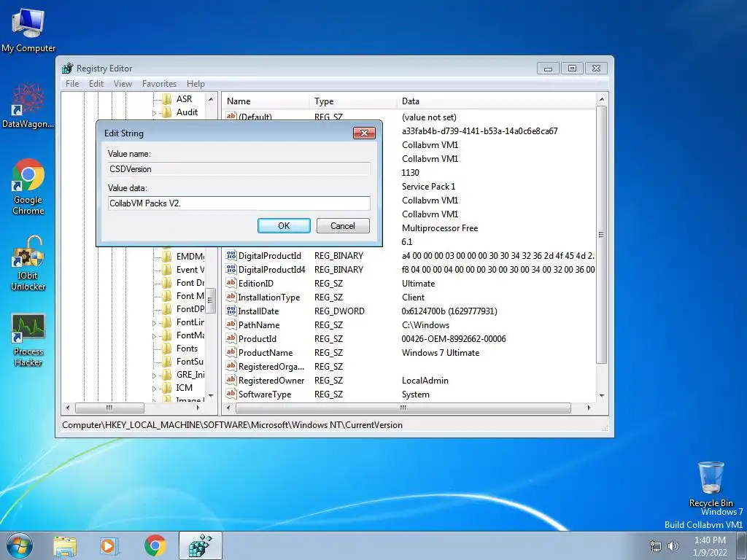This screenshot has width=747, height=560.
Task: Click the tree pane horizontal scrollbar thumb
Action: point(109,408)
